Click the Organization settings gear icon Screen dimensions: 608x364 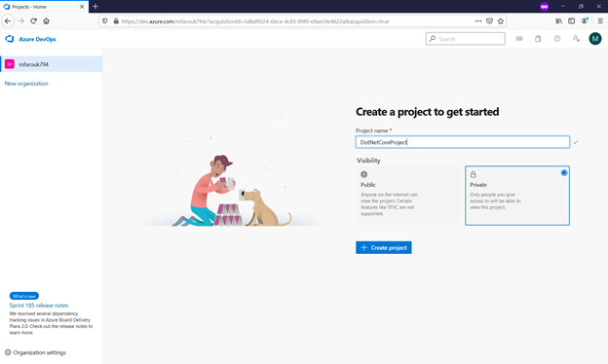pos(8,352)
